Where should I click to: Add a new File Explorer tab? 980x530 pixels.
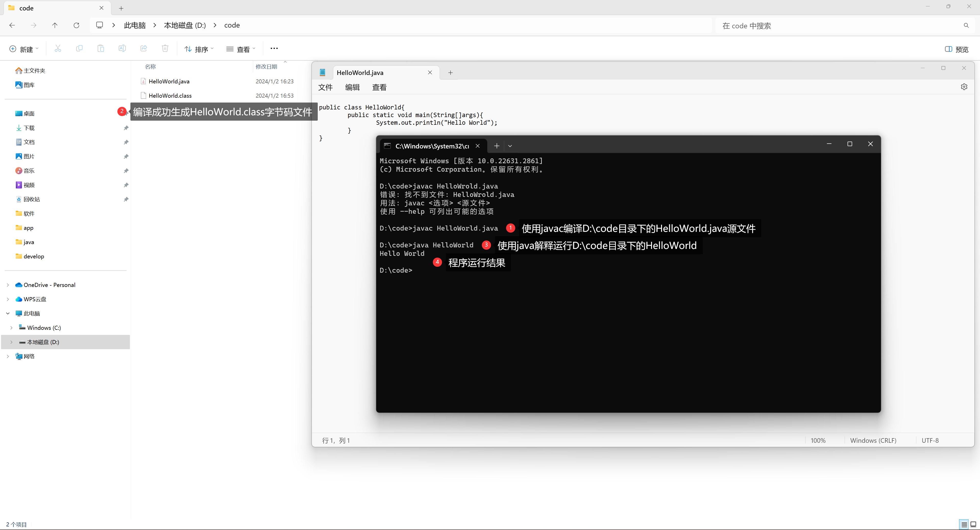tap(121, 8)
